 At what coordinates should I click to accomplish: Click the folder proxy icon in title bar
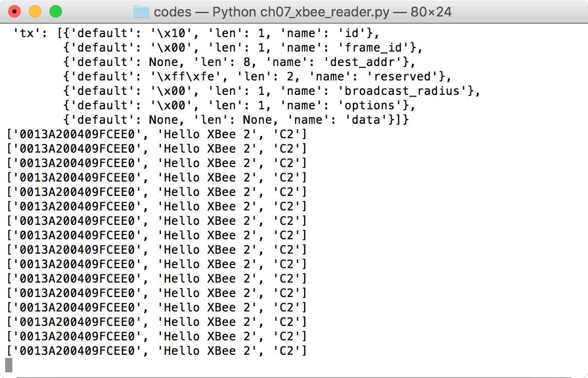[141, 12]
